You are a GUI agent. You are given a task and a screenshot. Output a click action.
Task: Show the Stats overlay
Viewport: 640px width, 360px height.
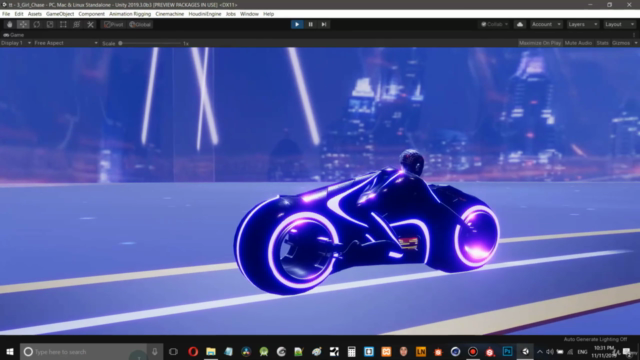coord(602,43)
